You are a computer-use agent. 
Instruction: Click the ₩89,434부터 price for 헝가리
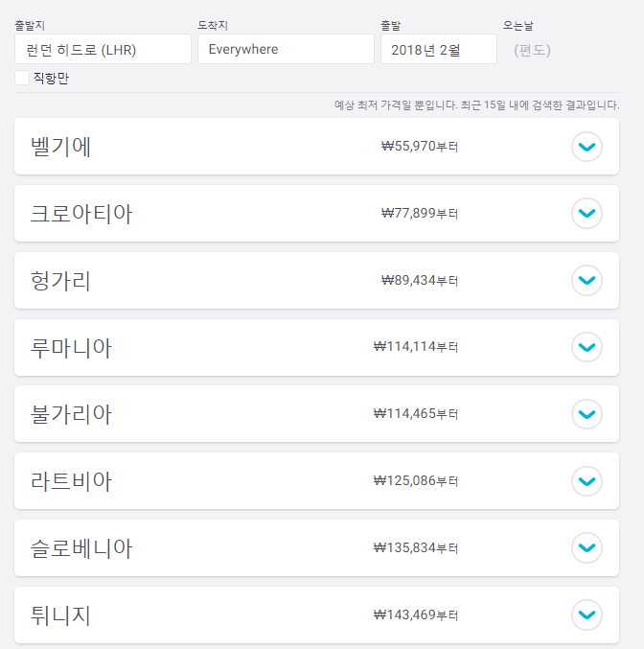(419, 281)
